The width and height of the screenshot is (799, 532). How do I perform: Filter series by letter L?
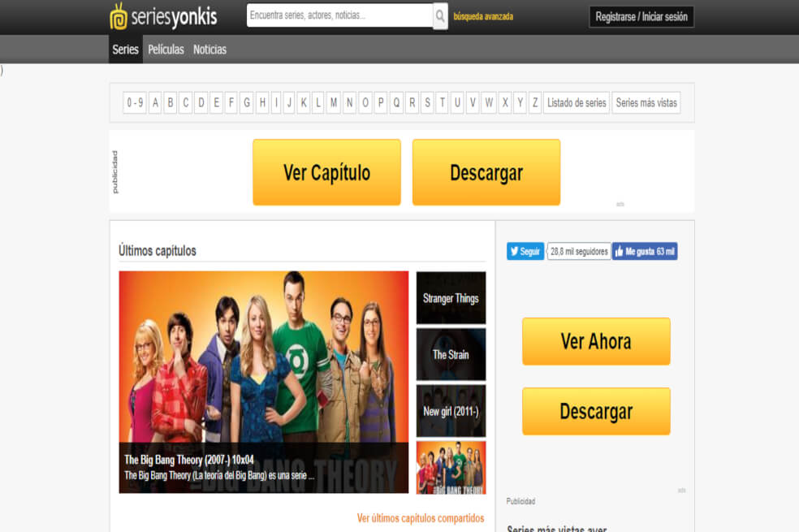click(x=318, y=103)
